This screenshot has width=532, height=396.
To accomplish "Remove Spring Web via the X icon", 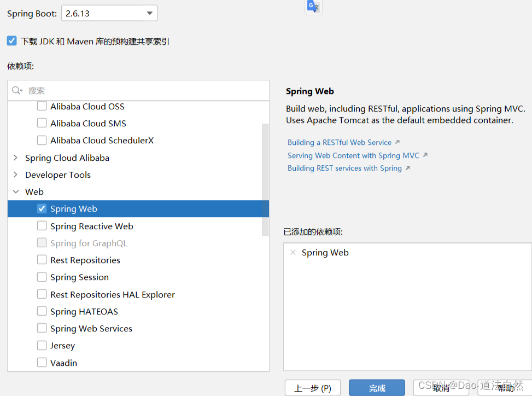I will coord(293,253).
